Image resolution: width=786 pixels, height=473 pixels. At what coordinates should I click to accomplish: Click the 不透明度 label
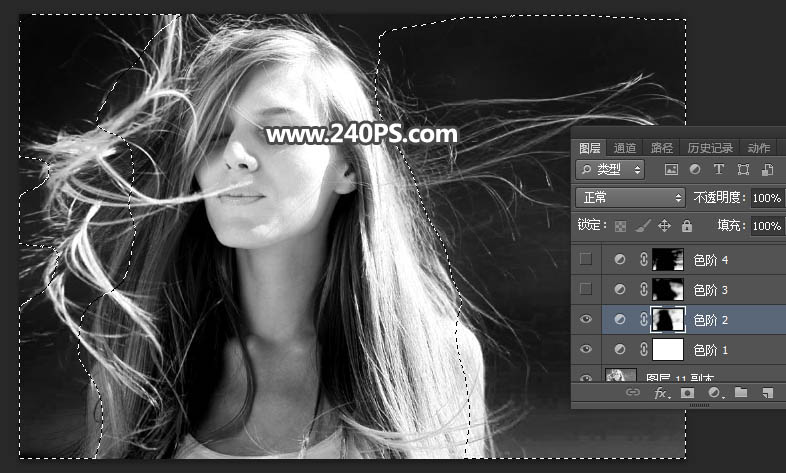[719, 197]
